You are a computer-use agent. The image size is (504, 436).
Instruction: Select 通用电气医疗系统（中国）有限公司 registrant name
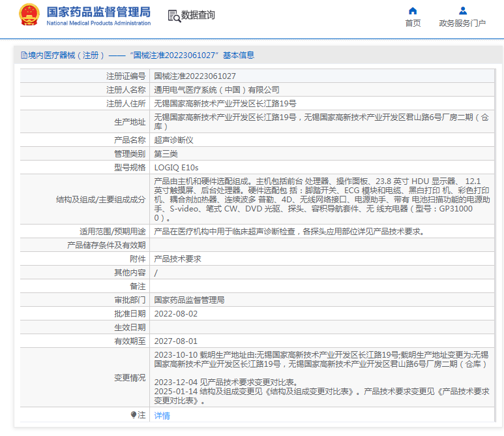[x=216, y=90]
